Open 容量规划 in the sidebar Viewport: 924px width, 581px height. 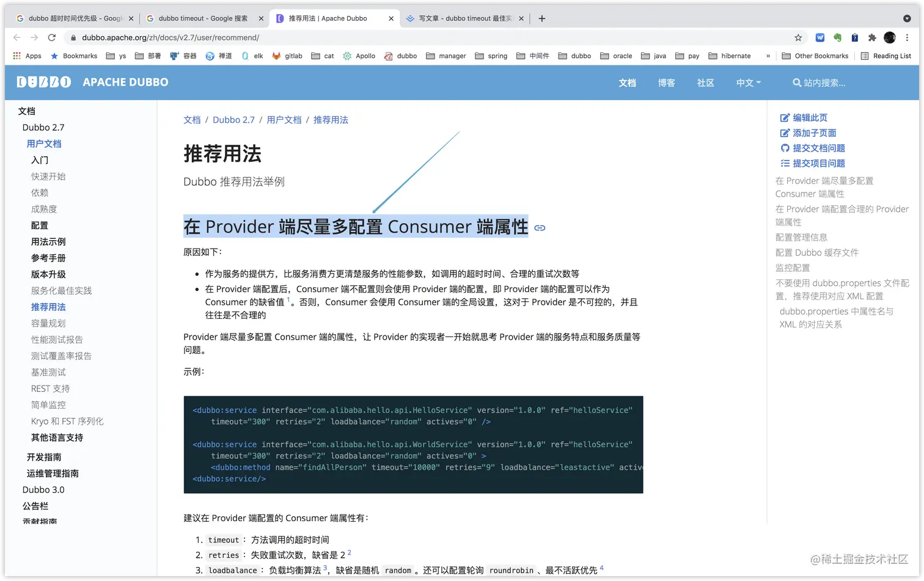pyautogui.click(x=48, y=323)
